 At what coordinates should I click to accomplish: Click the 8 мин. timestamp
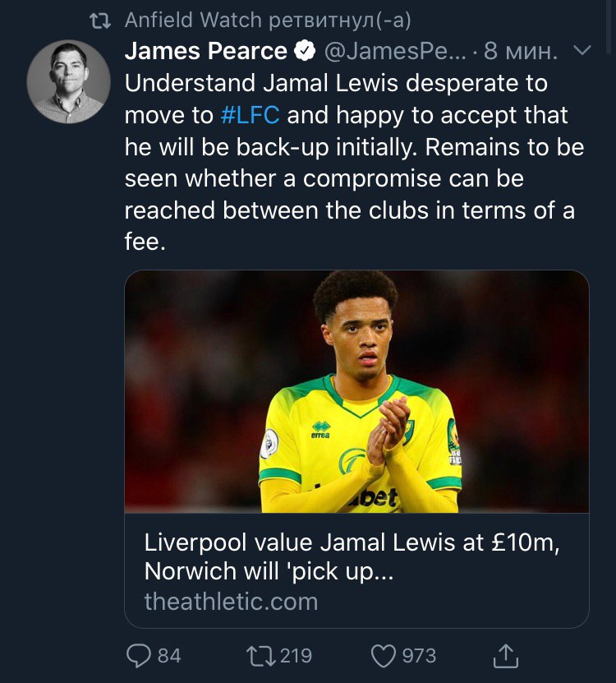(521, 52)
